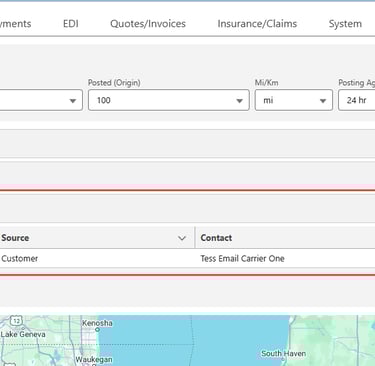
Task: Click Kenosha city marker on map
Action: click(x=97, y=329)
